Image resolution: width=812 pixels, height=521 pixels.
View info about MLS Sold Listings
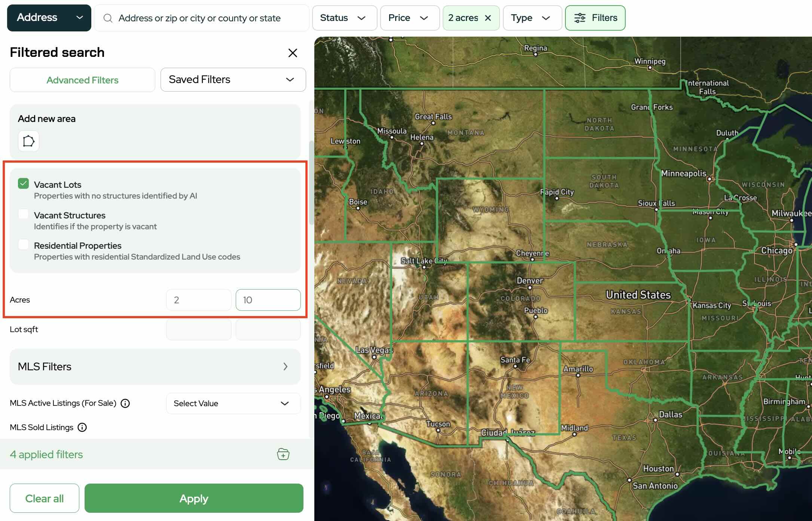pos(82,427)
